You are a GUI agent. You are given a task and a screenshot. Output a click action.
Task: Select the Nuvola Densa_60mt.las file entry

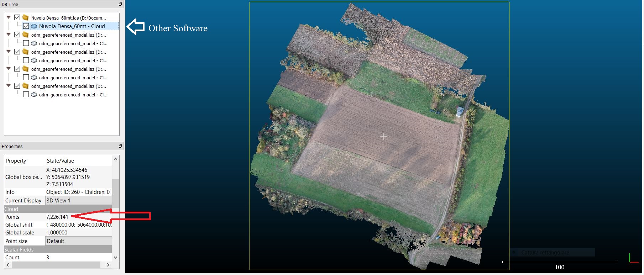pos(68,18)
